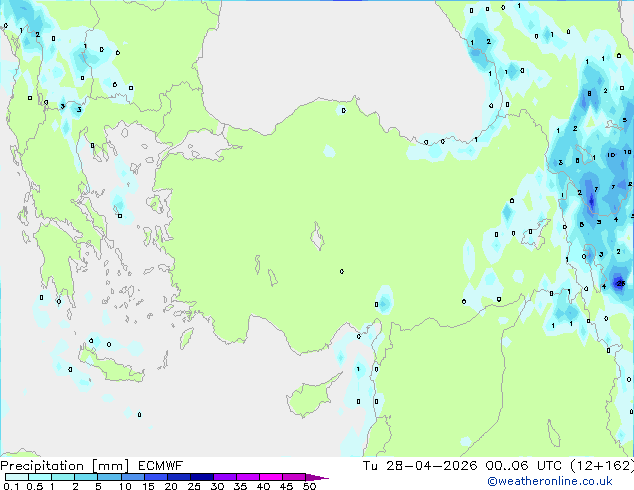
Task: Click the '00..06 UTC' time range text
Action: (524, 466)
